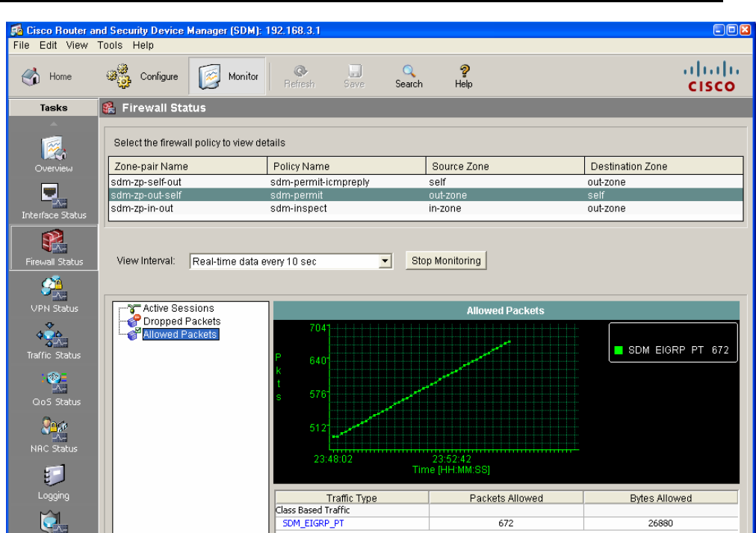Go to the Home view
Viewport: 756px width, 533px height.
coord(47,76)
